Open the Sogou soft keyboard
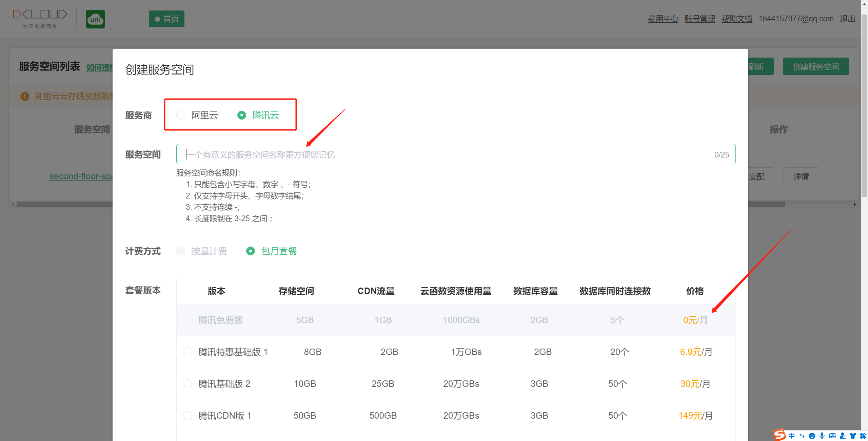 tap(832, 436)
